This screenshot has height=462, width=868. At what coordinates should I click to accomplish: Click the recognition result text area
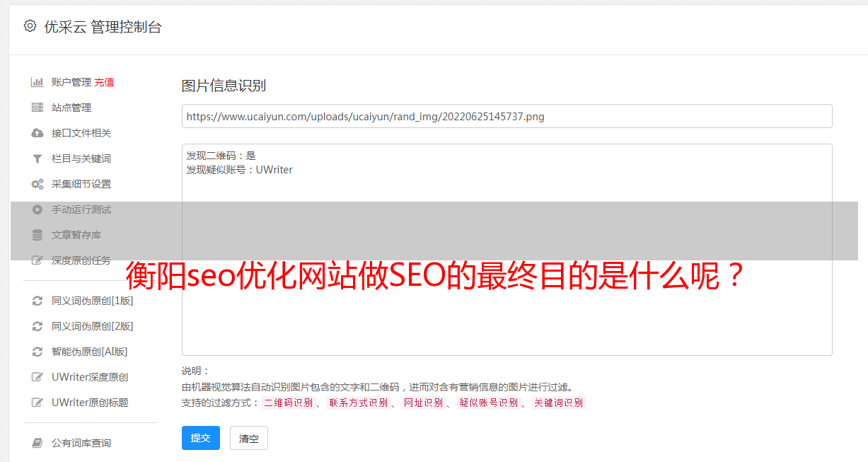507,250
